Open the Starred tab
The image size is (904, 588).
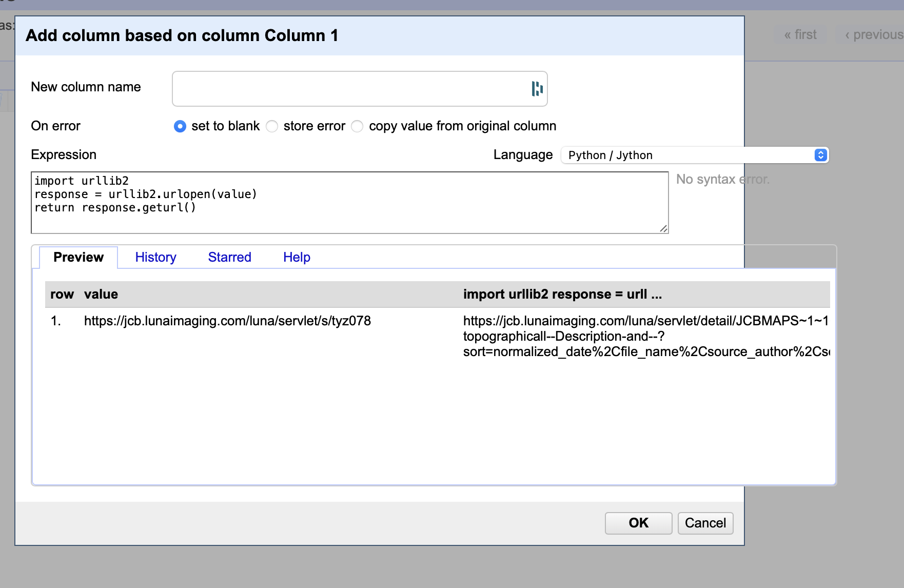(x=229, y=257)
